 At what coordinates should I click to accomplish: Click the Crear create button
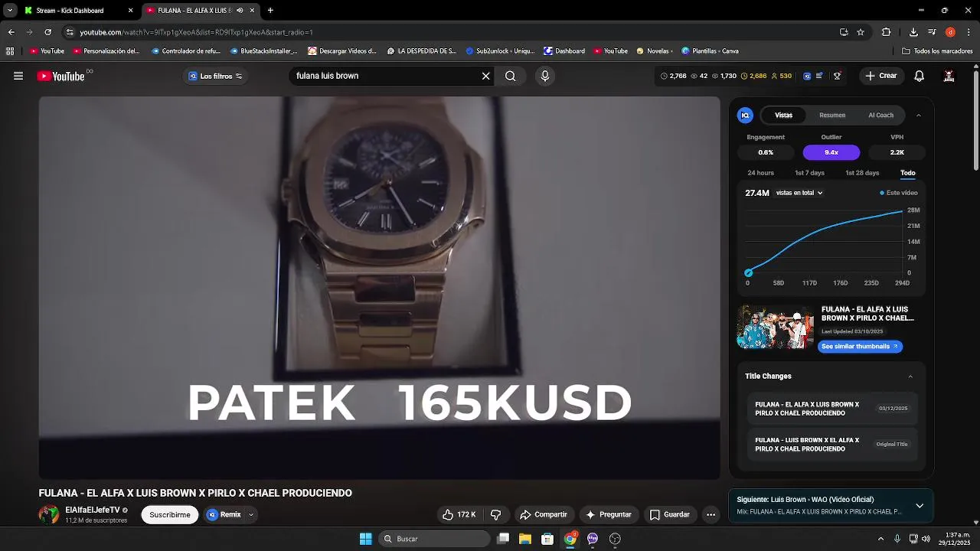[881, 76]
